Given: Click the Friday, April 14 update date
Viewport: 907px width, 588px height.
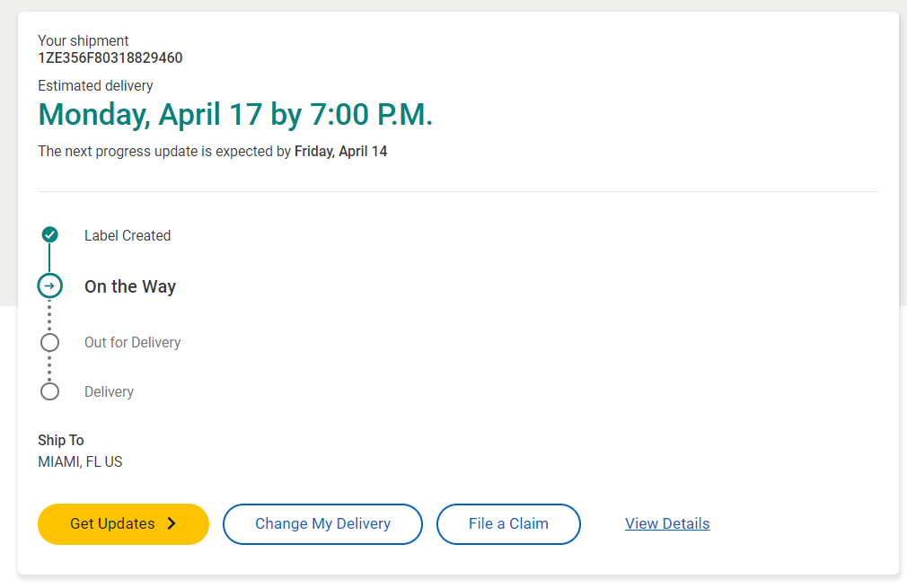Looking at the screenshot, I should [340, 152].
